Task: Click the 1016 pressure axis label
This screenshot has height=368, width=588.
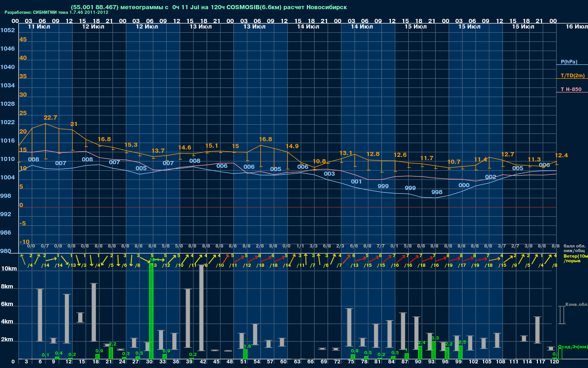Action: [x=7, y=141]
